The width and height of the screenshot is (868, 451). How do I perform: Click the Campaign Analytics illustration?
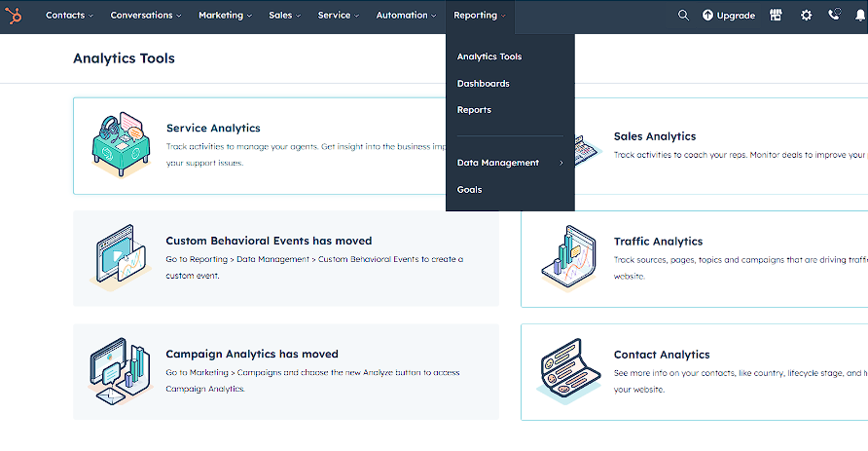120,371
